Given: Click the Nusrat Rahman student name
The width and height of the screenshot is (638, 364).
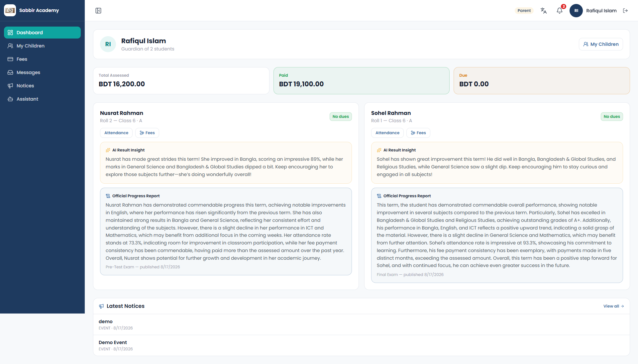Looking at the screenshot, I should point(122,113).
